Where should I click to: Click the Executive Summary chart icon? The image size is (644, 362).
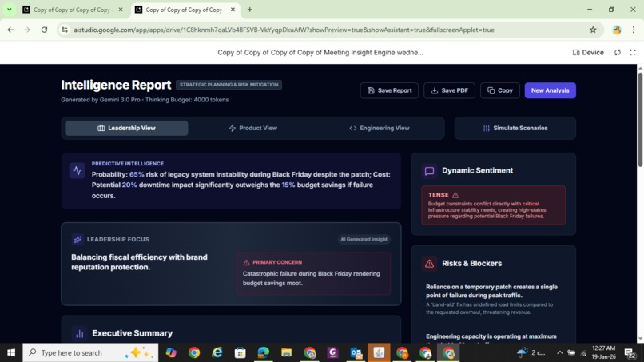[x=79, y=333]
